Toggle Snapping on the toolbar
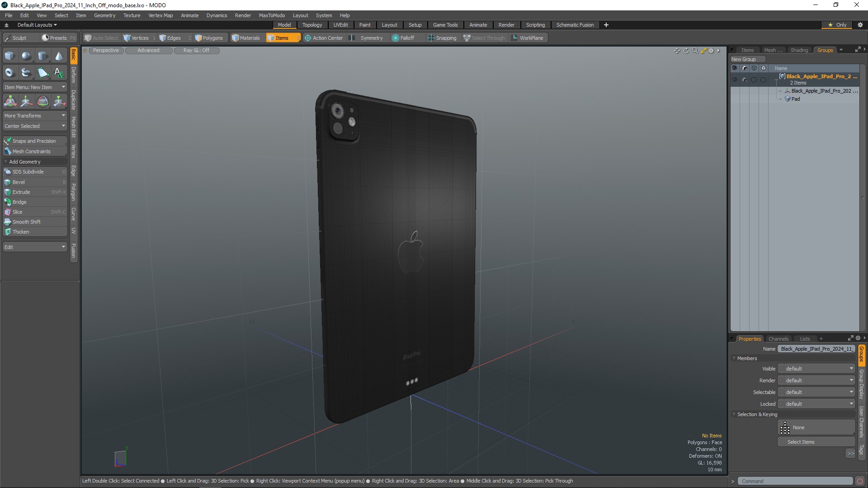 (x=442, y=38)
